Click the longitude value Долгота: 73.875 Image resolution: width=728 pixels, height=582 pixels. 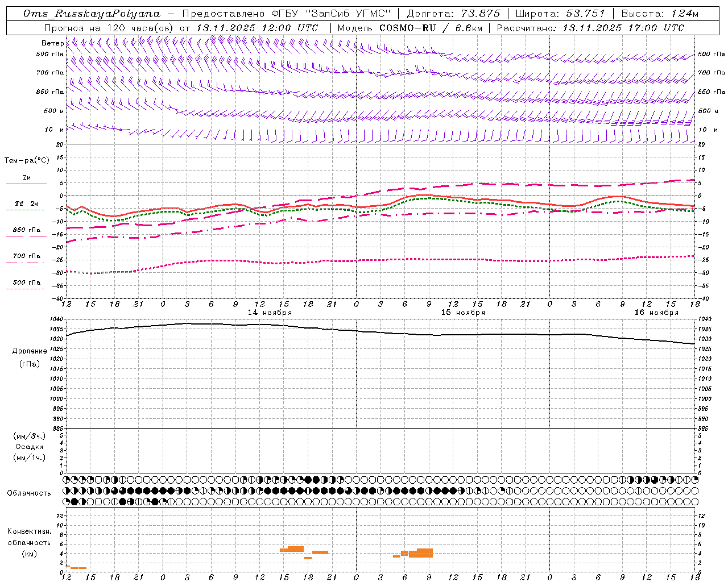coord(454,14)
